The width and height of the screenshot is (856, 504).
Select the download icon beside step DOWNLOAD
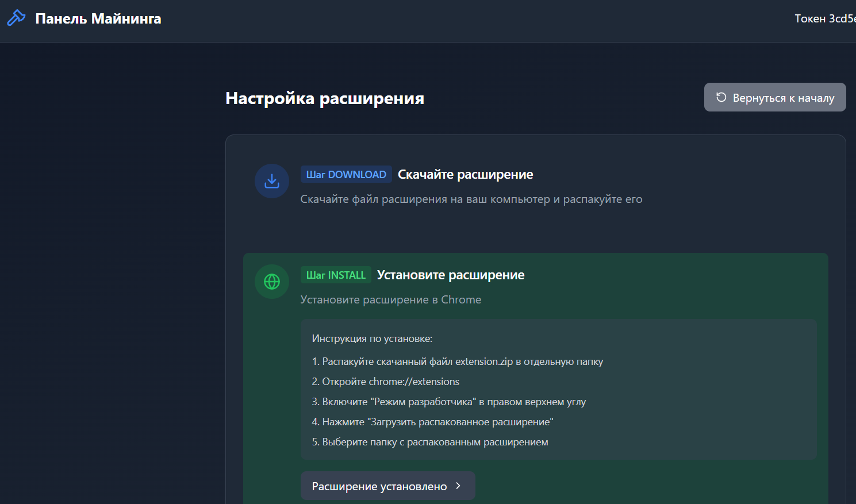271,180
